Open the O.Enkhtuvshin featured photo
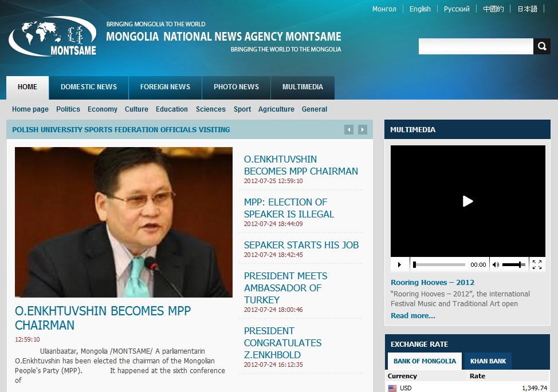The image size is (558, 392). [124, 222]
